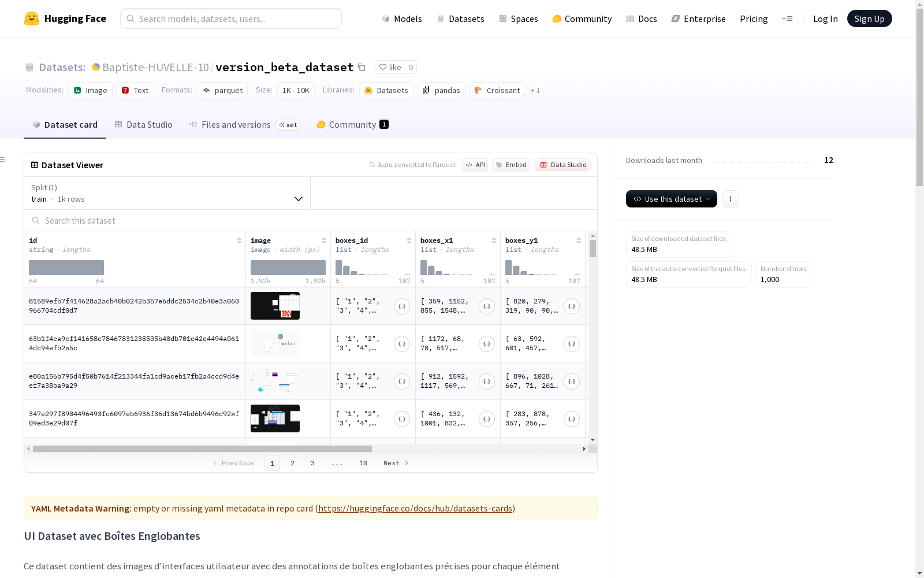Open the image thumbnail in row 347e297f

(275, 418)
